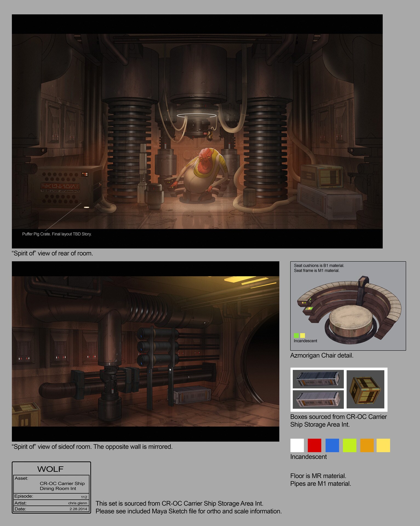Click the blue incandescent color swatch
420x526 pixels.
pos(332,445)
